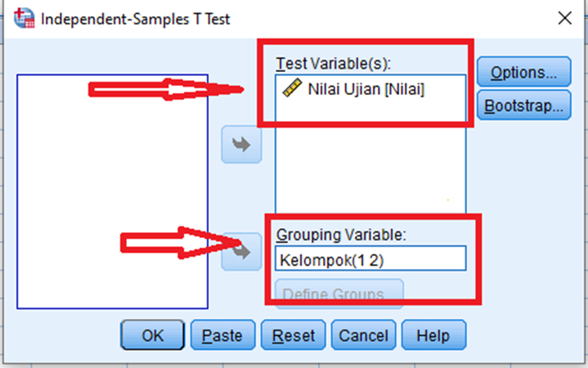Click the Test Variable(s) label
Image resolution: width=588 pixels, height=368 pixels.
point(334,64)
